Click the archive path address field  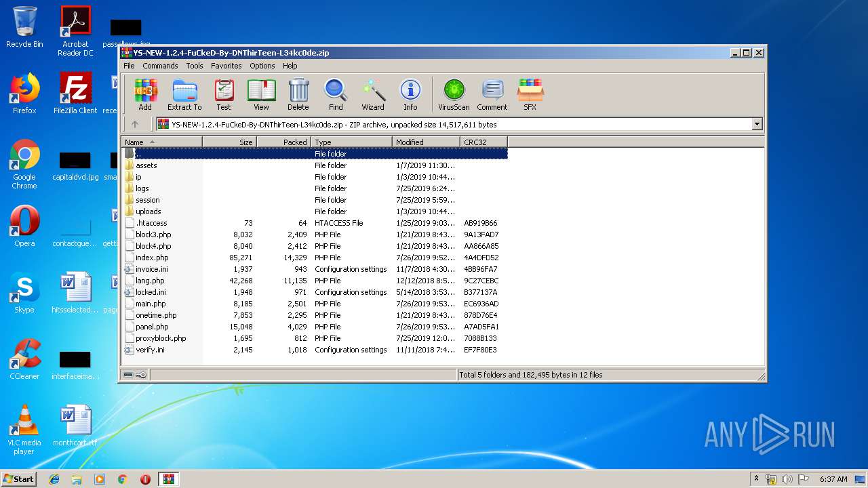point(454,125)
